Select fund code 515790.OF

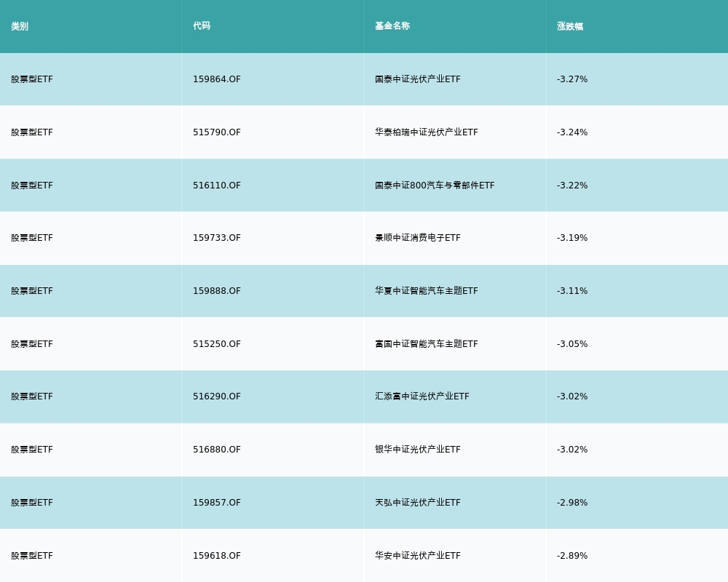tap(217, 132)
